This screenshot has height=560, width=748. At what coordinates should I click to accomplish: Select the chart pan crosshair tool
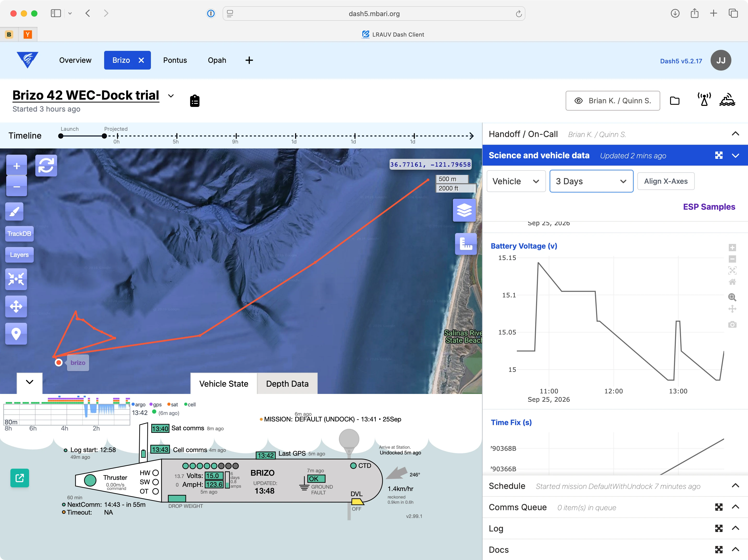pyautogui.click(x=732, y=309)
